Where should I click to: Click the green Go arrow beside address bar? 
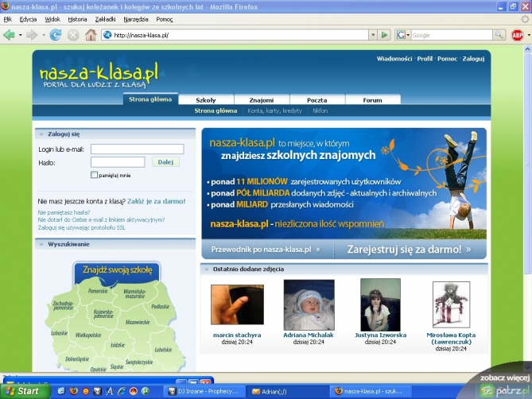385,35
